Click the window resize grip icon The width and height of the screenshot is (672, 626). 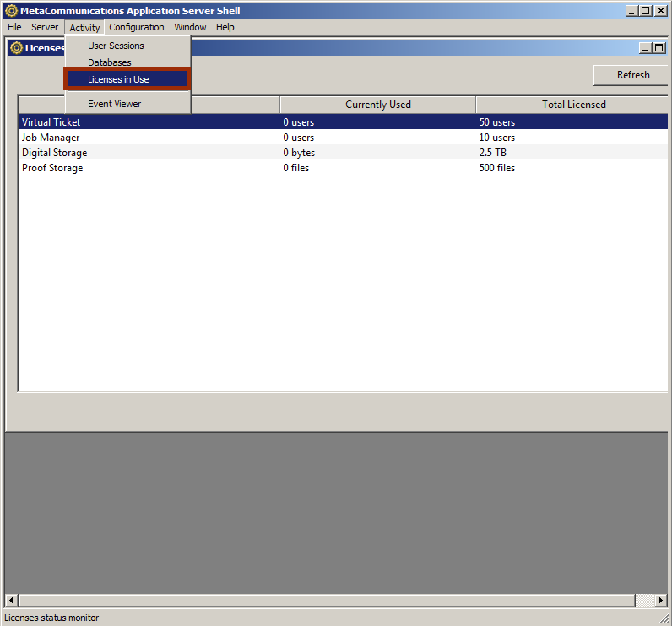click(x=664, y=618)
